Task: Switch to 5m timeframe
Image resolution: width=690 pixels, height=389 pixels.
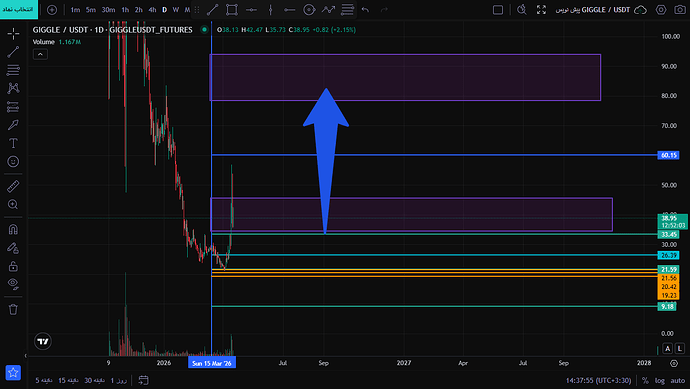Action: [91, 10]
